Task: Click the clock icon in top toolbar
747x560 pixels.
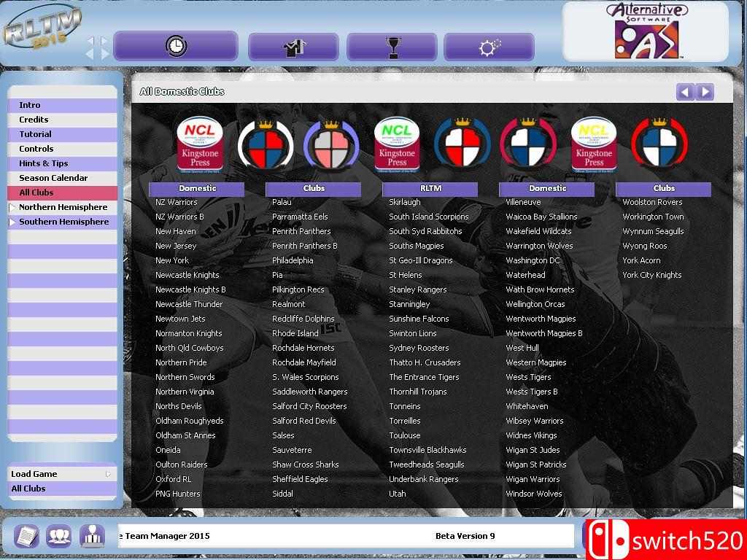Action: [x=175, y=47]
